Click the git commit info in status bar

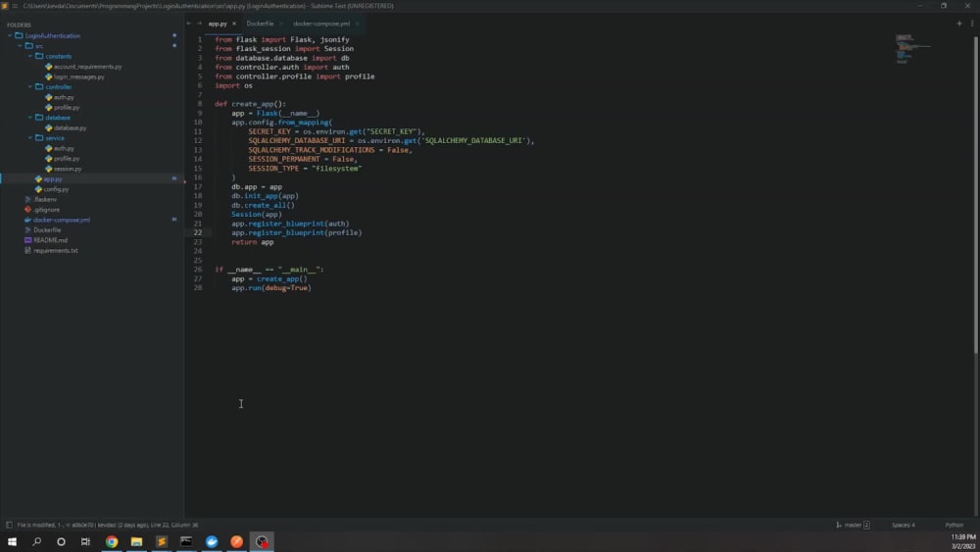108,526
